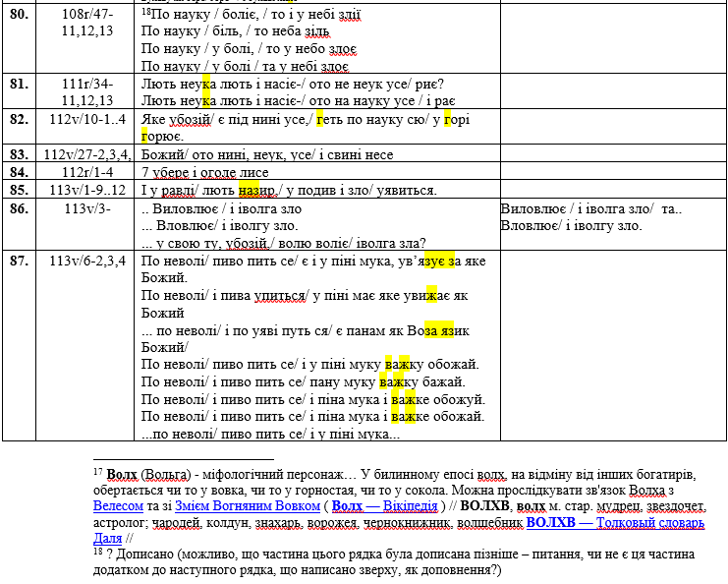This screenshot has height=584, width=728.
Task: Click the reference 113v/6-2,3,4
Action: (87, 261)
